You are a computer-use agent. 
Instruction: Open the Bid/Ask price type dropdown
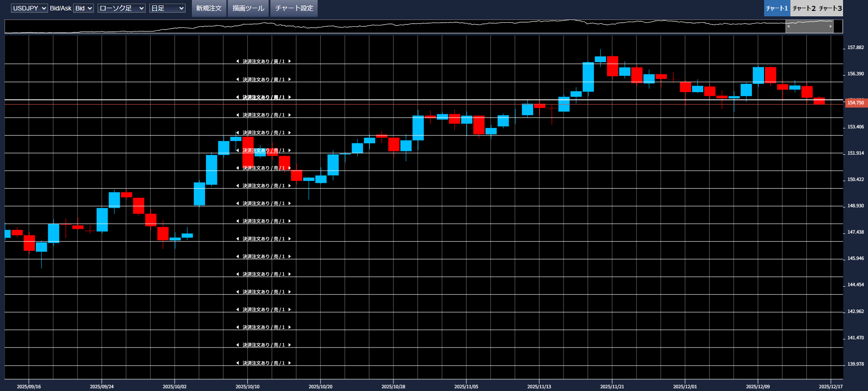(x=83, y=8)
